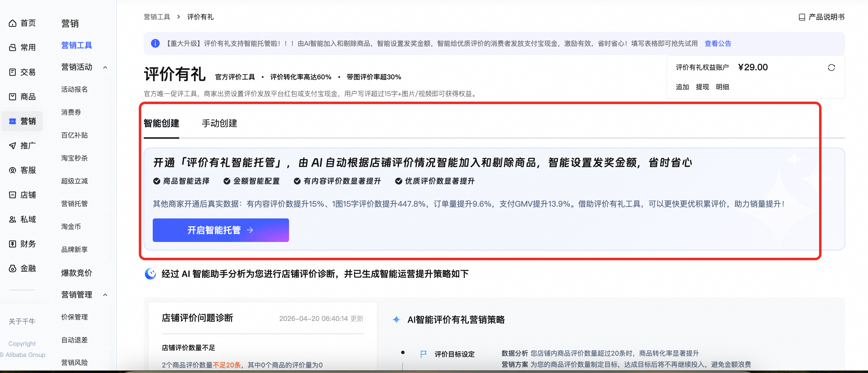
Task: Open the 商品 sidebar icon
Action: 12,97
